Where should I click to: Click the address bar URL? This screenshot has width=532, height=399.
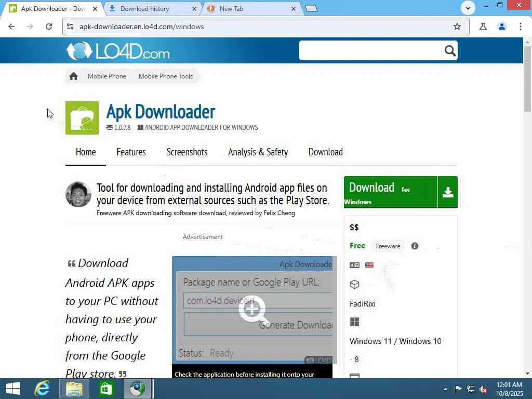point(141,26)
